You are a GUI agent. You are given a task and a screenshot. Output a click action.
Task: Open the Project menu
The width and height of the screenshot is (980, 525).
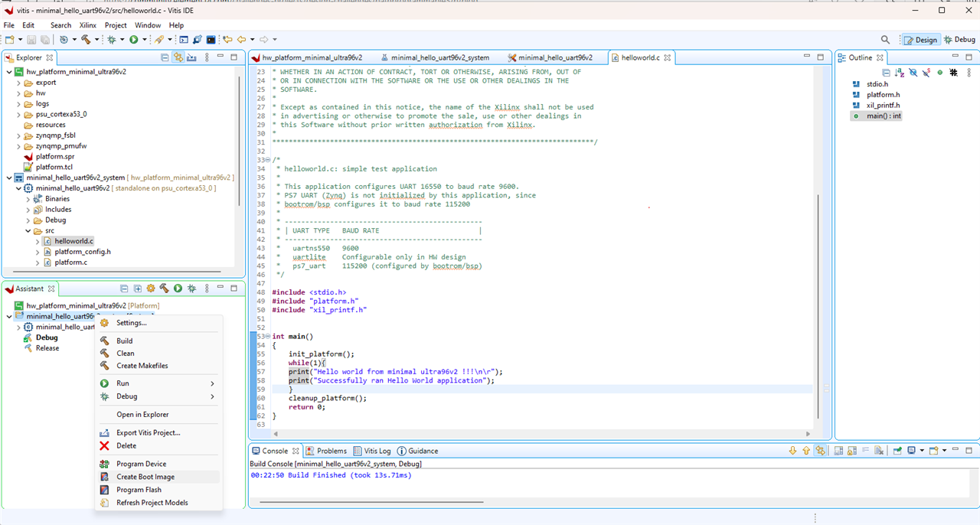point(116,25)
